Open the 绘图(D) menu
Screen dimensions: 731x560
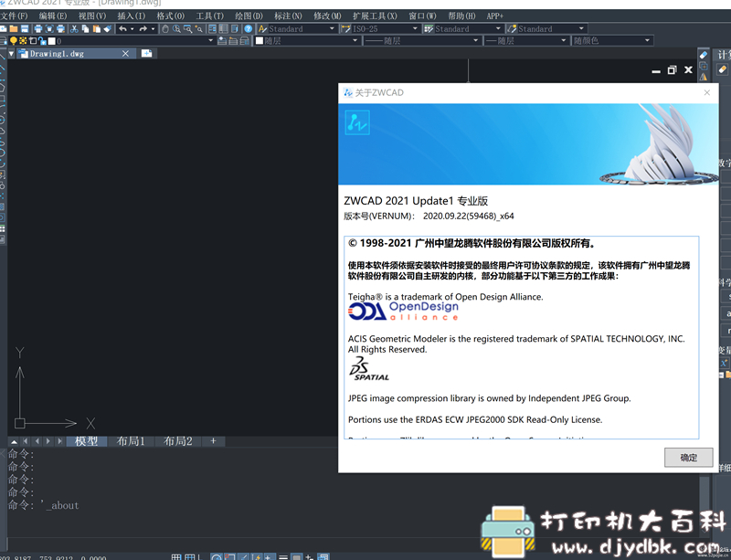pyautogui.click(x=249, y=16)
